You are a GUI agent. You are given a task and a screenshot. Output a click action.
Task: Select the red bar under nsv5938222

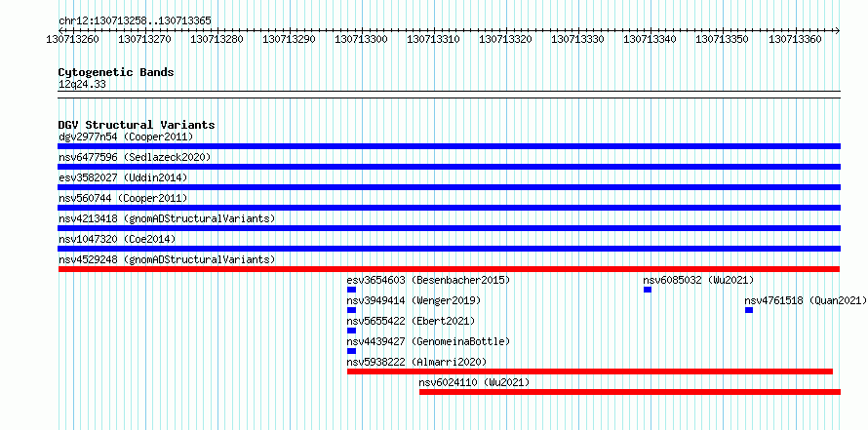pyautogui.click(x=590, y=371)
